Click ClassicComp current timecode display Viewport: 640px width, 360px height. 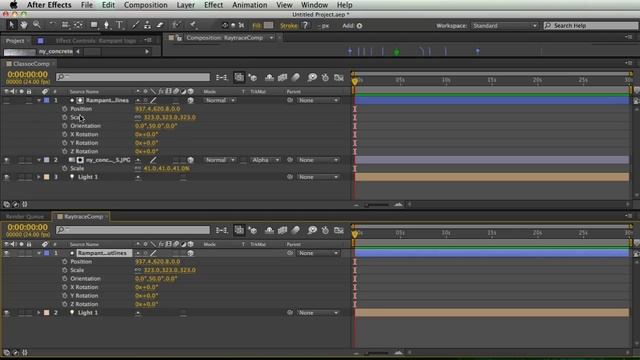pos(27,75)
